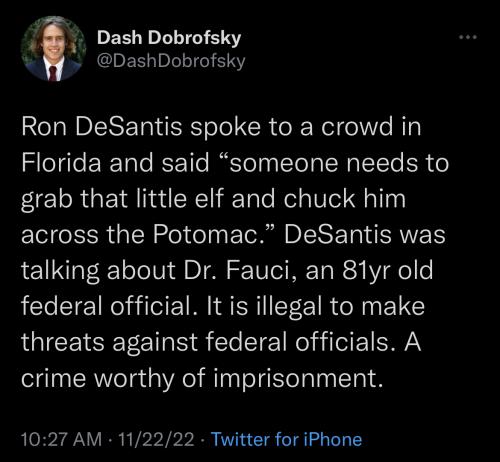Open Dash Dobrofsky's profile picture
This screenshot has width=500, height=462.
53,49
